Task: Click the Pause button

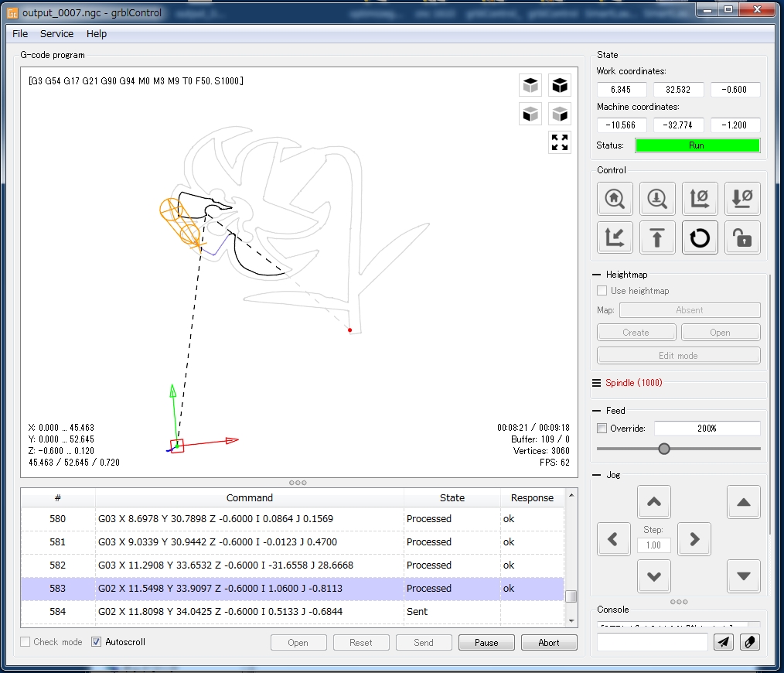Action: tap(486, 643)
